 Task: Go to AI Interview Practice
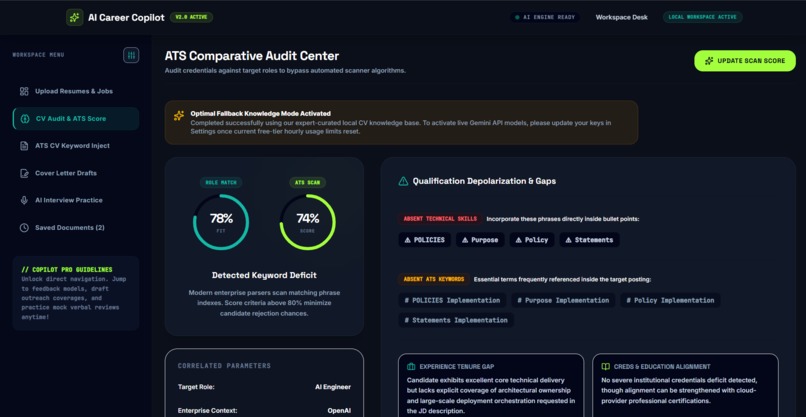pos(76,201)
